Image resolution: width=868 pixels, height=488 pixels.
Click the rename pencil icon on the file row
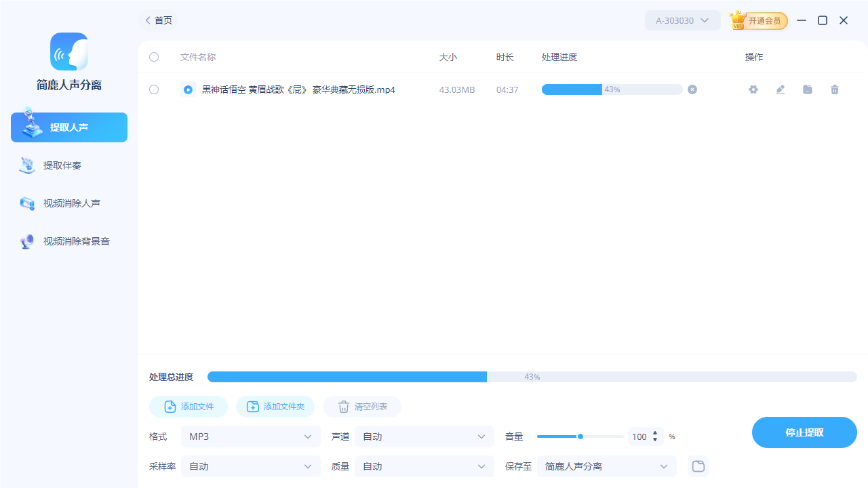[x=780, y=89]
